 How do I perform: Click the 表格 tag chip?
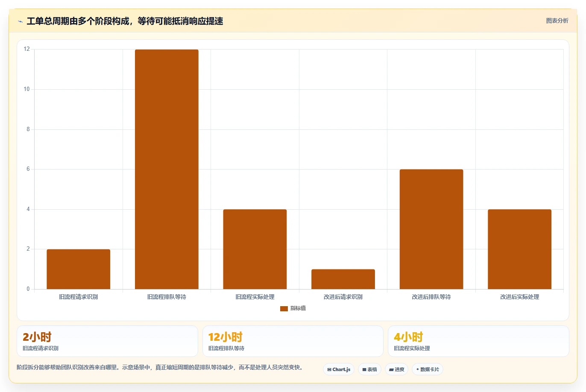pyautogui.click(x=369, y=369)
